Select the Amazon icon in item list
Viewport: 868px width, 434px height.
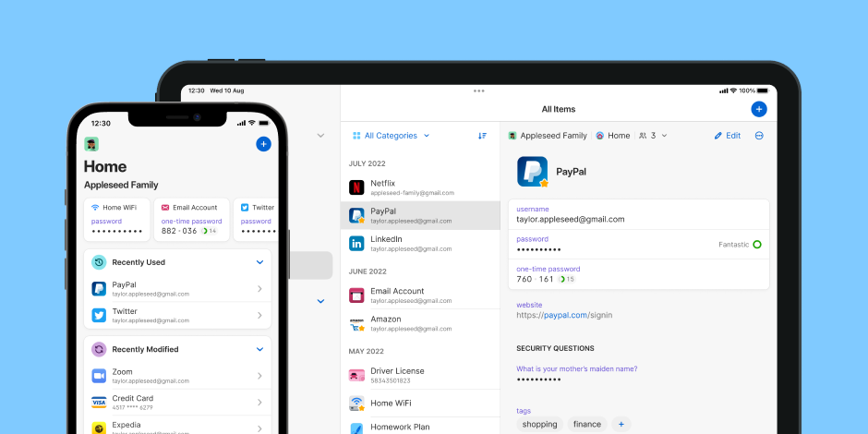click(x=356, y=323)
